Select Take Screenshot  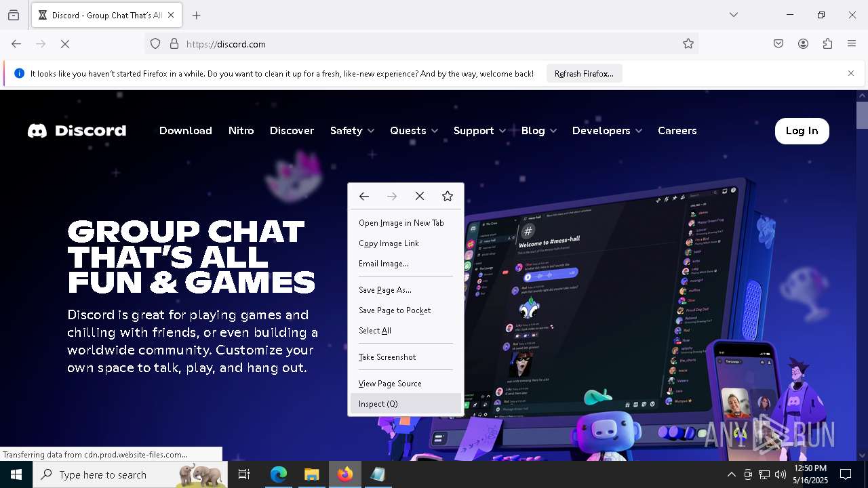[x=406, y=357]
